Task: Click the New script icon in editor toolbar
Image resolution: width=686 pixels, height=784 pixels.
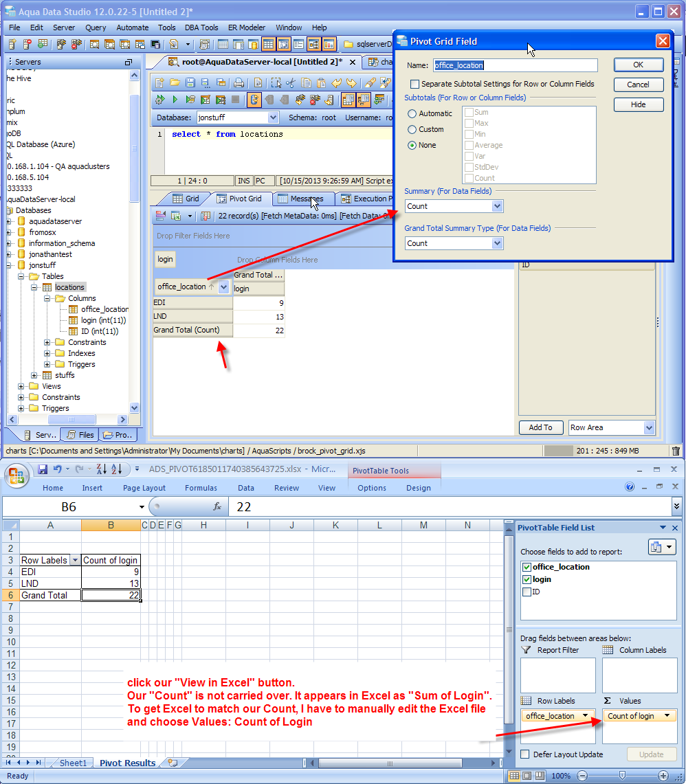Action: [159, 82]
